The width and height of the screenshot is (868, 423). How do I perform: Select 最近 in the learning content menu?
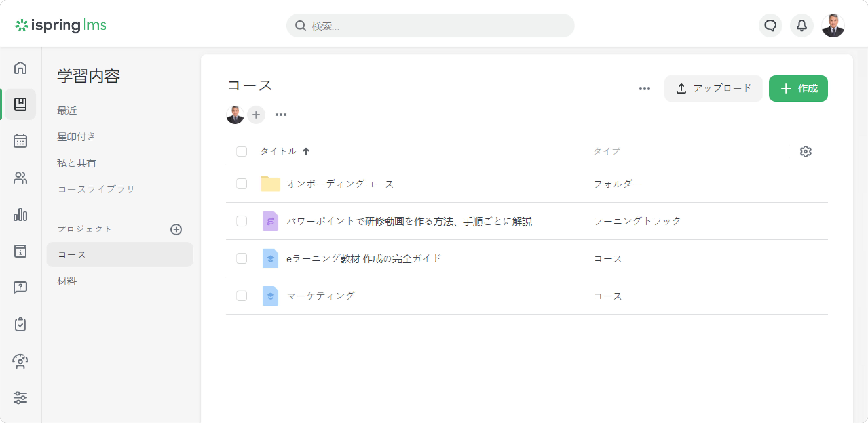click(67, 111)
